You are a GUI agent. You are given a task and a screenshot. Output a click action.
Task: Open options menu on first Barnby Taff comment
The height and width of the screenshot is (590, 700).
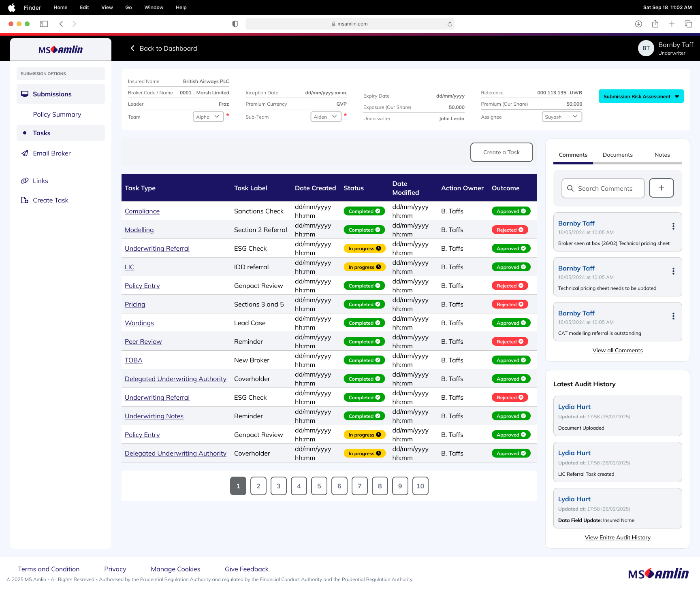tap(673, 226)
